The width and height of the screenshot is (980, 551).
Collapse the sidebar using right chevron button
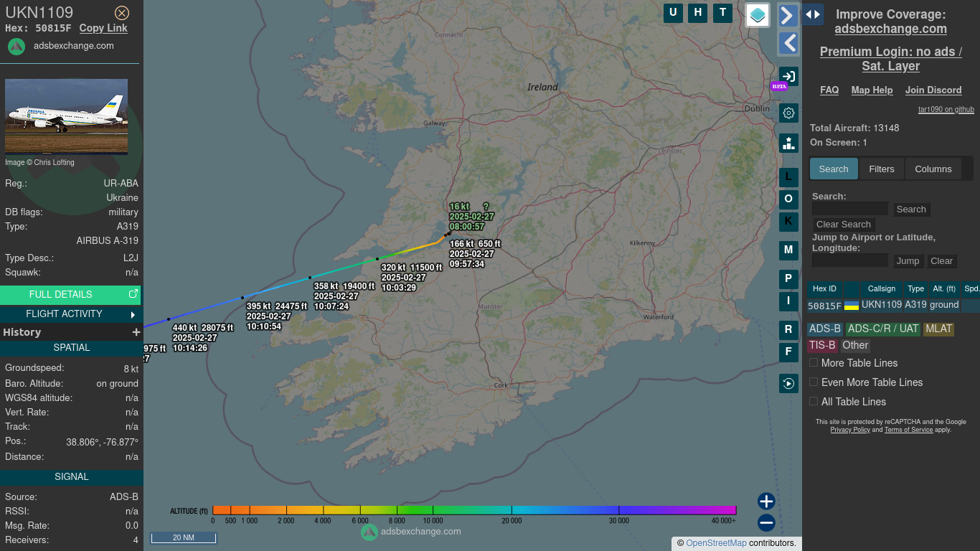[788, 16]
